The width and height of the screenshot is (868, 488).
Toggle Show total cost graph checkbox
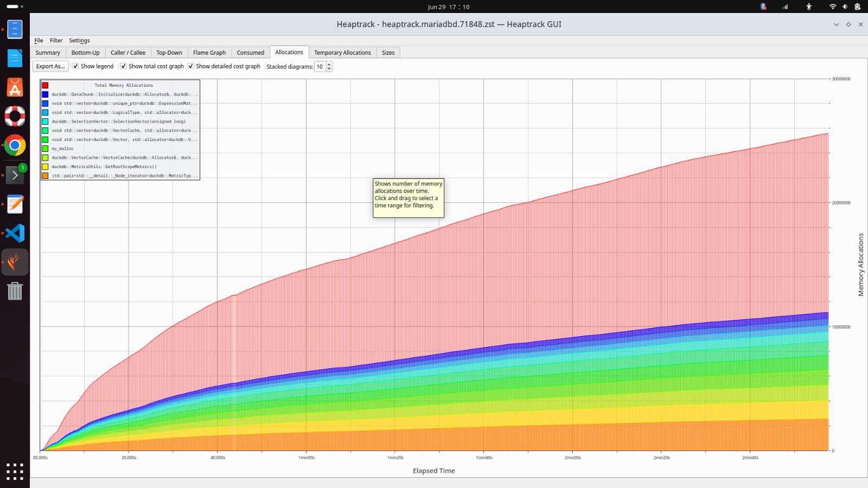[123, 66]
